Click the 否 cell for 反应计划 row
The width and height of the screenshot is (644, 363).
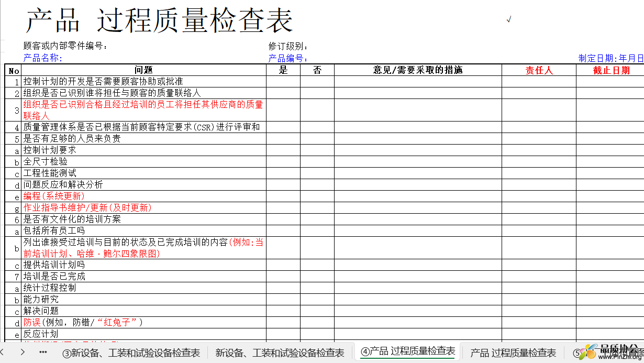(x=317, y=334)
